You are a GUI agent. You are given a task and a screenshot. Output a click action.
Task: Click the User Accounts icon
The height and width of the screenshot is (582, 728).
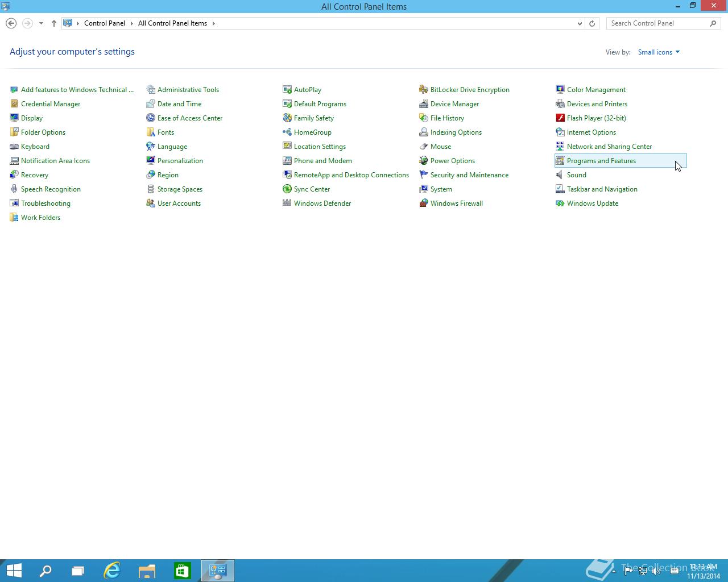151,203
